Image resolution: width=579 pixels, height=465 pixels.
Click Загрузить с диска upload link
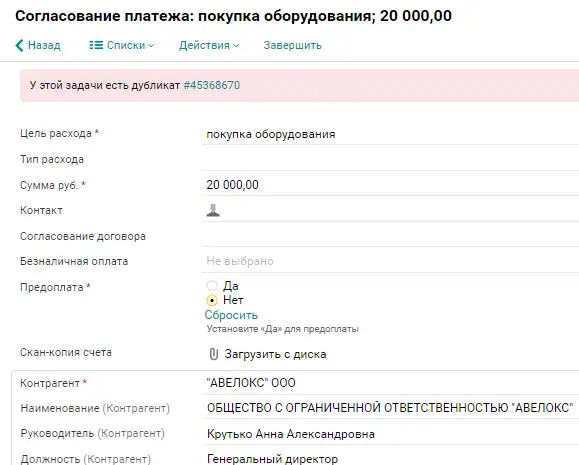pyautogui.click(x=275, y=354)
